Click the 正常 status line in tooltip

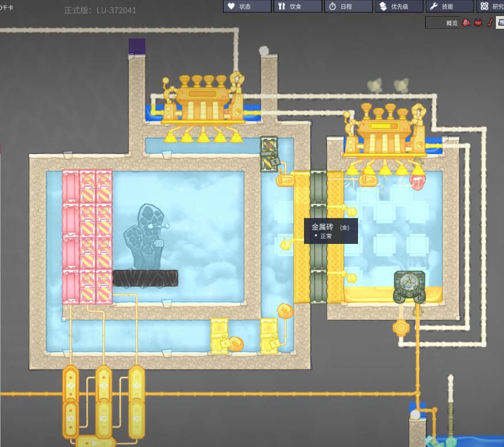(326, 236)
